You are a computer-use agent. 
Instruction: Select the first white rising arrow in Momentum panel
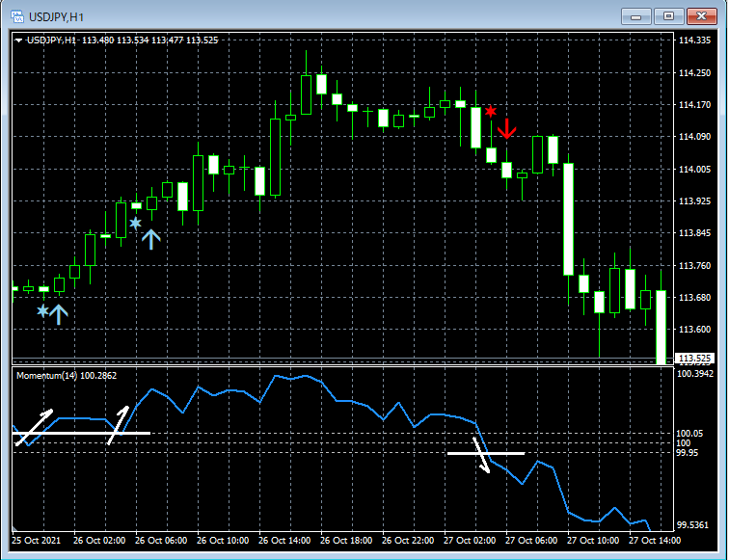click(x=34, y=428)
